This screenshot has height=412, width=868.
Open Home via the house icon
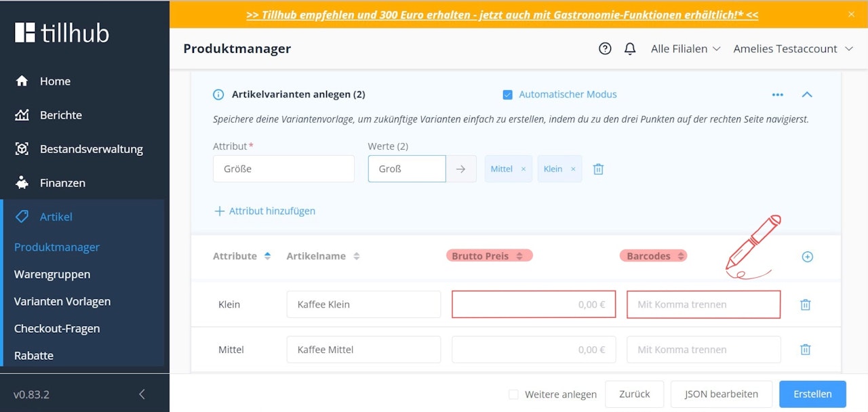(24, 81)
